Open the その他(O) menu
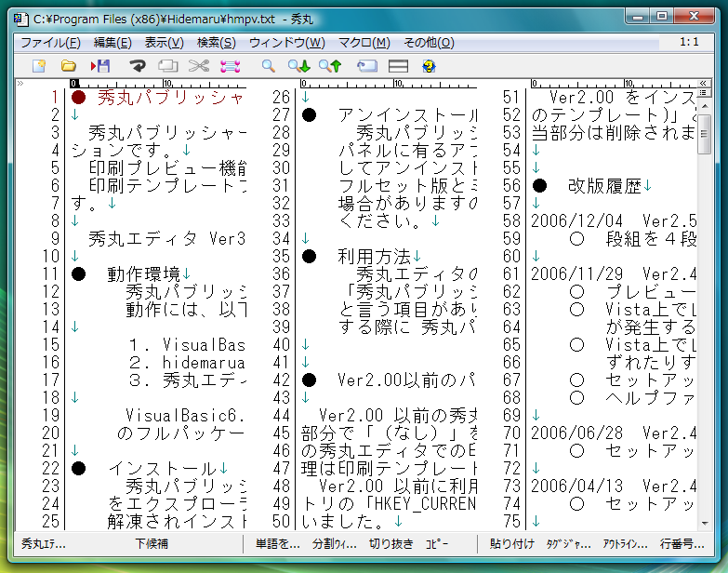This screenshot has width=728, height=573. click(x=429, y=43)
